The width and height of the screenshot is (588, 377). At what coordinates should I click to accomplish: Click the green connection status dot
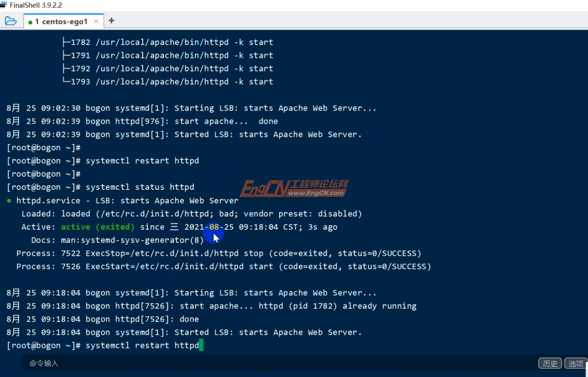pyautogui.click(x=31, y=21)
